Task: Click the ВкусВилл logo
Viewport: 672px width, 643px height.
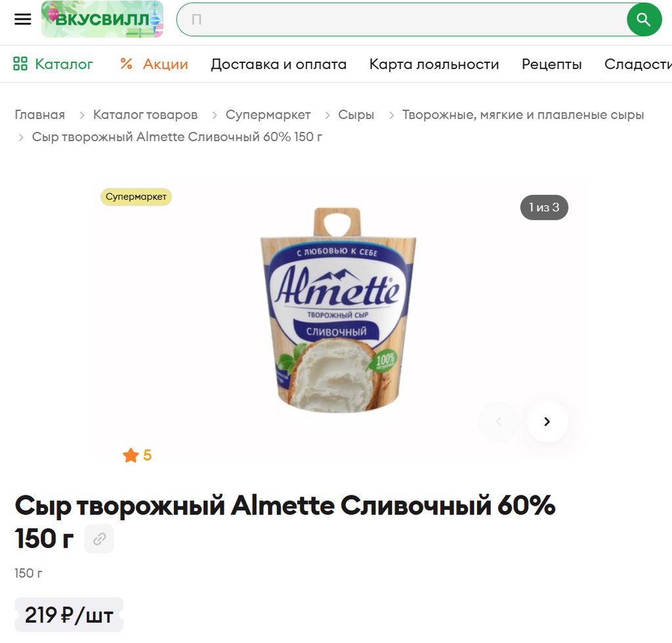Action: (x=102, y=19)
